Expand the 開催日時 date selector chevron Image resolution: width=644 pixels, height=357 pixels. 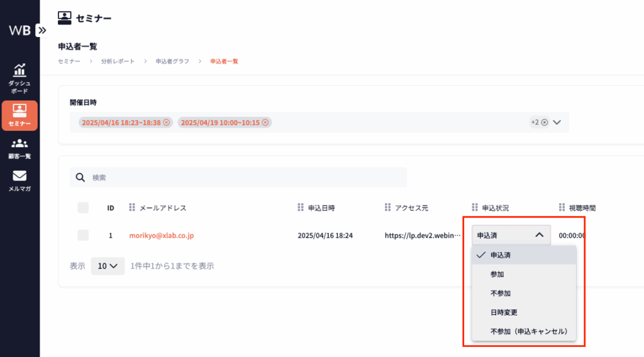[x=557, y=123]
